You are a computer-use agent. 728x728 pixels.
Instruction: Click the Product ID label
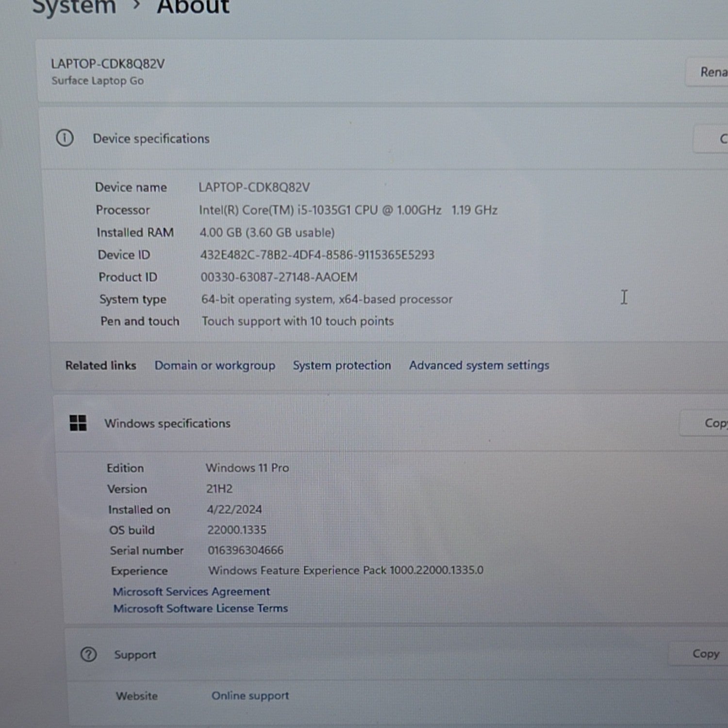point(128,277)
